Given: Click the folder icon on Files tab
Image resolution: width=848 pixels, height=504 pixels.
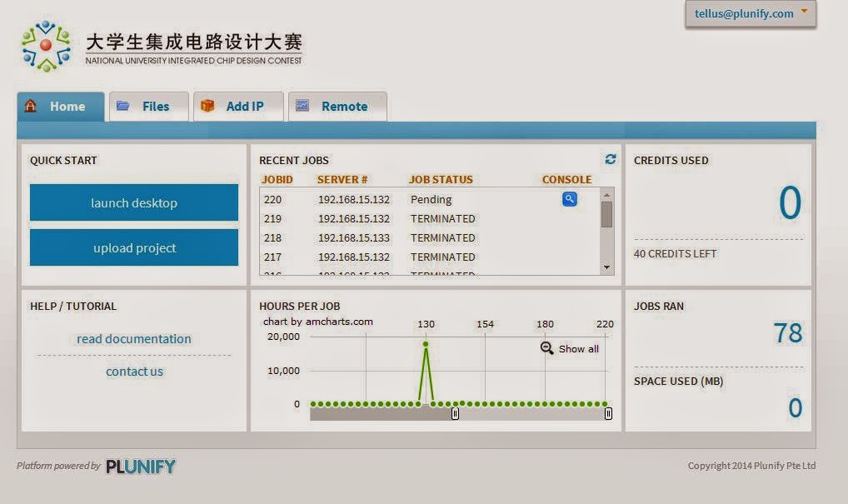Looking at the screenshot, I should [x=123, y=106].
